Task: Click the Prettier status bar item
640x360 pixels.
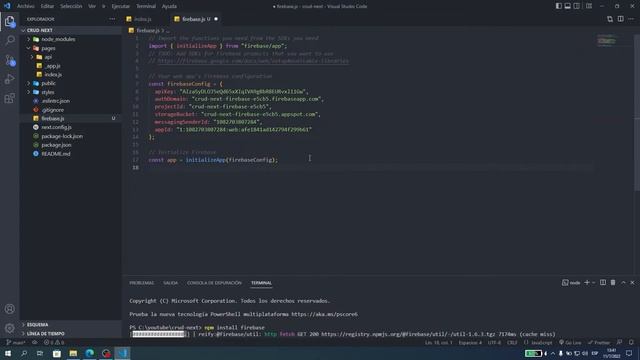Action: point(599,342)
